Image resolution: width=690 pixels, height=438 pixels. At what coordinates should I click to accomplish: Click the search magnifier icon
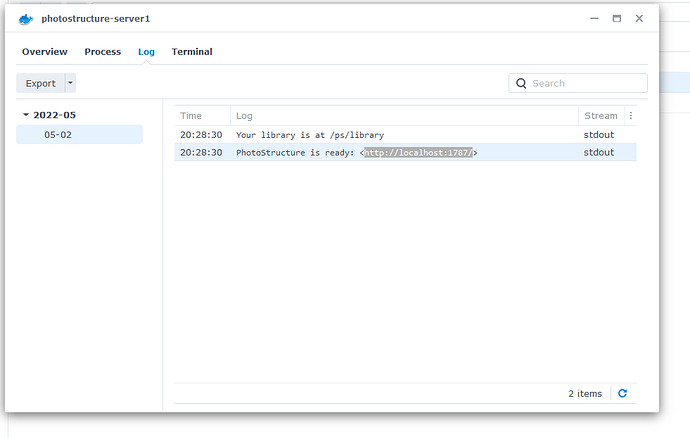tap(521, 83)
